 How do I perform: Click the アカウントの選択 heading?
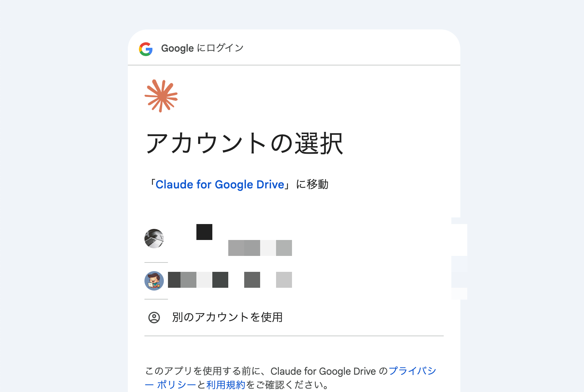[x=245, y=143]
